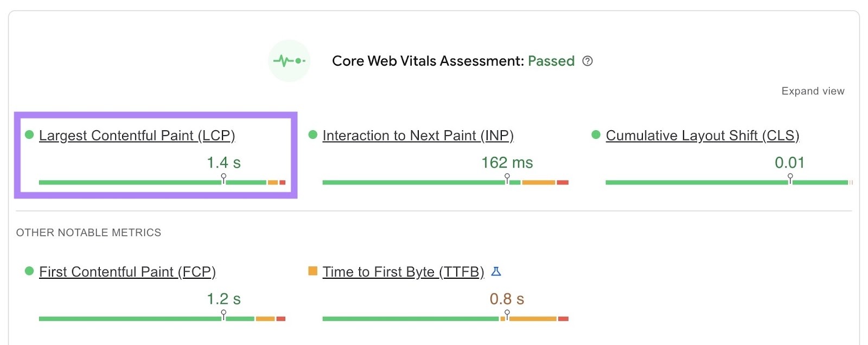This screenshot has width=868, height=345.
Task: Select the Cumulative Layout Shift heading
Action: coord(703,136)
